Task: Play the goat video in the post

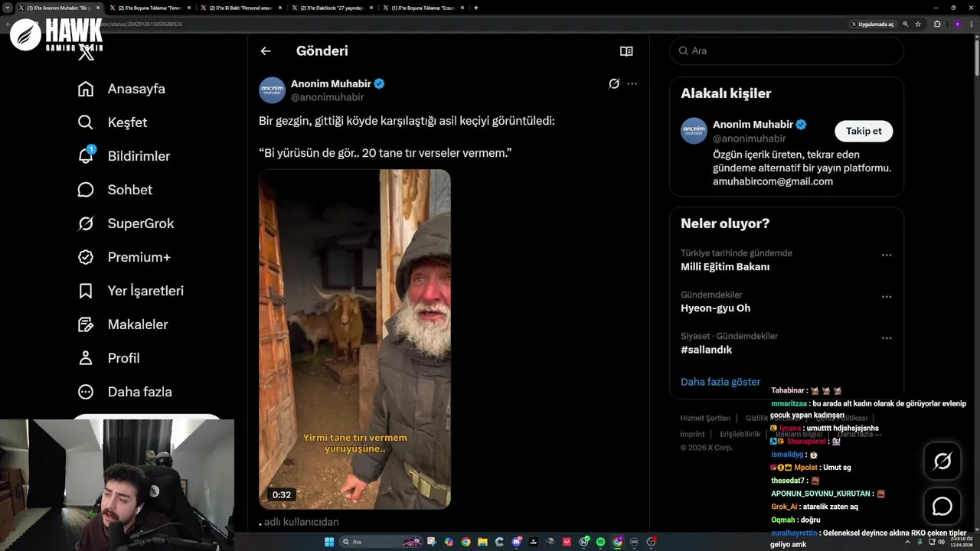Action: (x=354, y=339)
